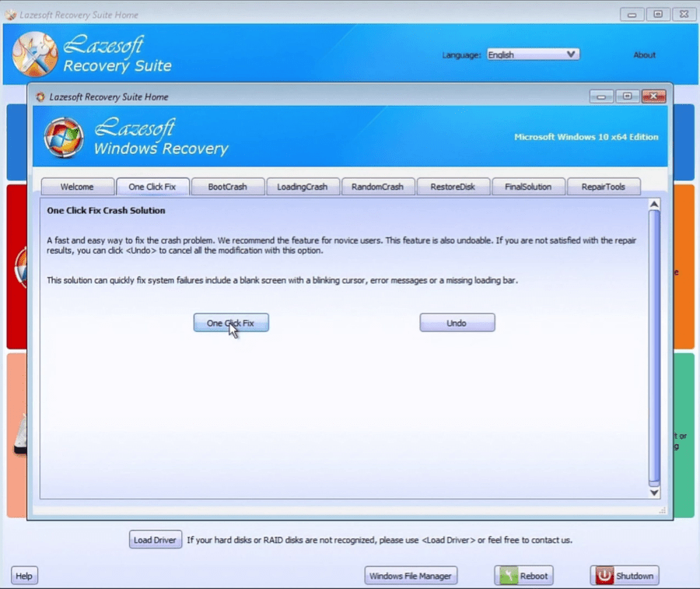Go to the RandomCrash tab
Viewport: 700px width, 589px height.
click(x=378, y=187)
